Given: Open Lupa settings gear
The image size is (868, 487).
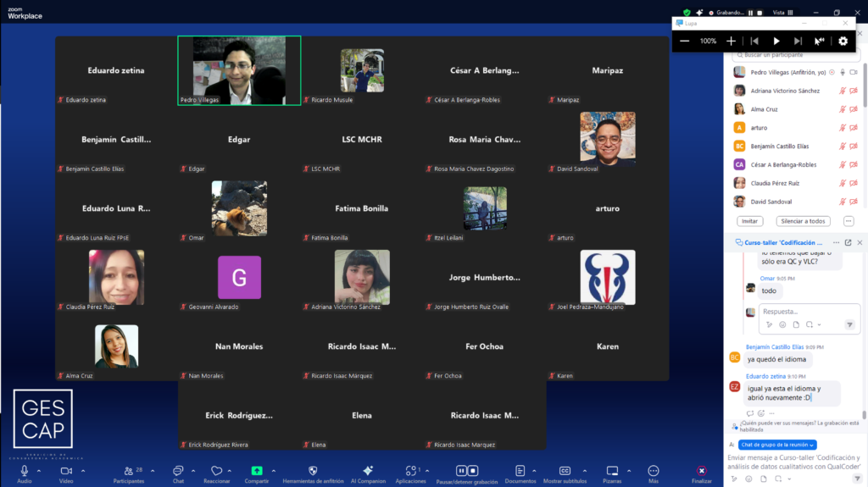Looking at the screenshot, I should [843, 41].
